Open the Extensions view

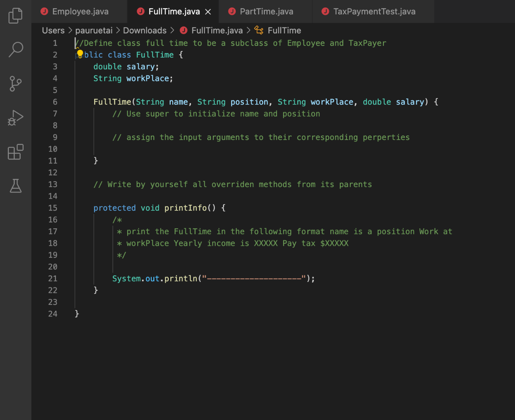click(x=16, y=152)
